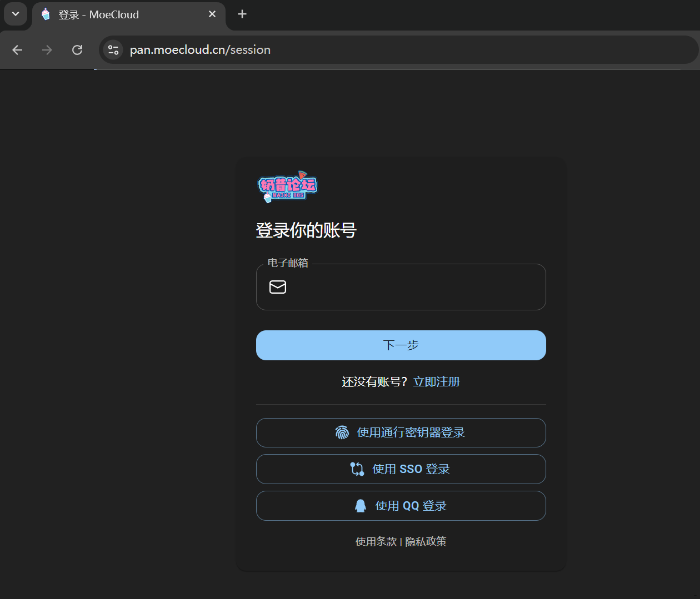
Task: Open a new browser tab
Action: pos(242,14)
